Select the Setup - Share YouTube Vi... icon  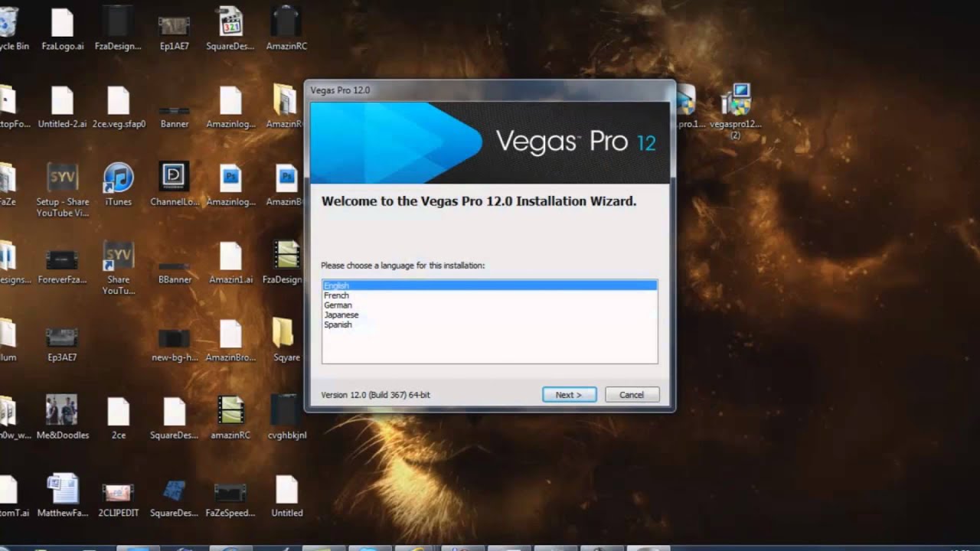pyautogui.click(x=63, y=190)
